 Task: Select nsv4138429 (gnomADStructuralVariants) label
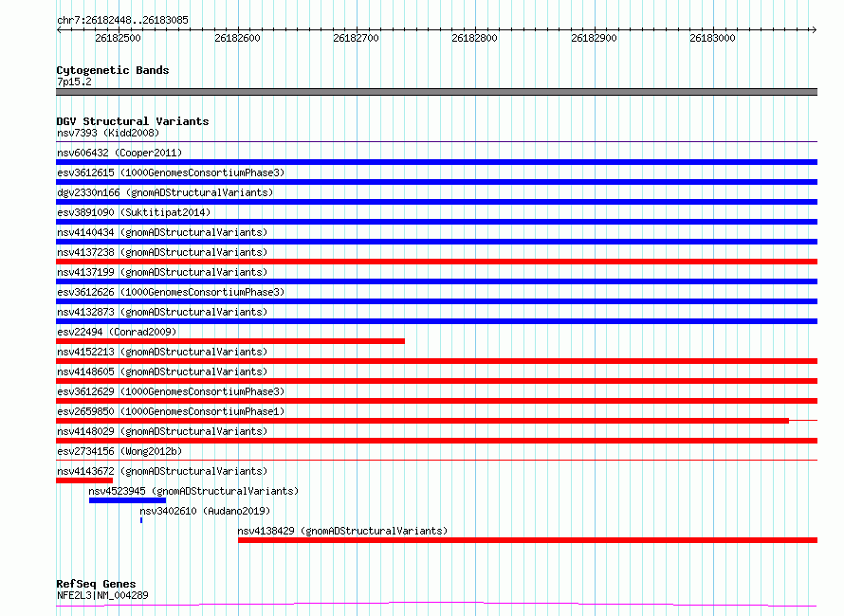coord(343,531)
